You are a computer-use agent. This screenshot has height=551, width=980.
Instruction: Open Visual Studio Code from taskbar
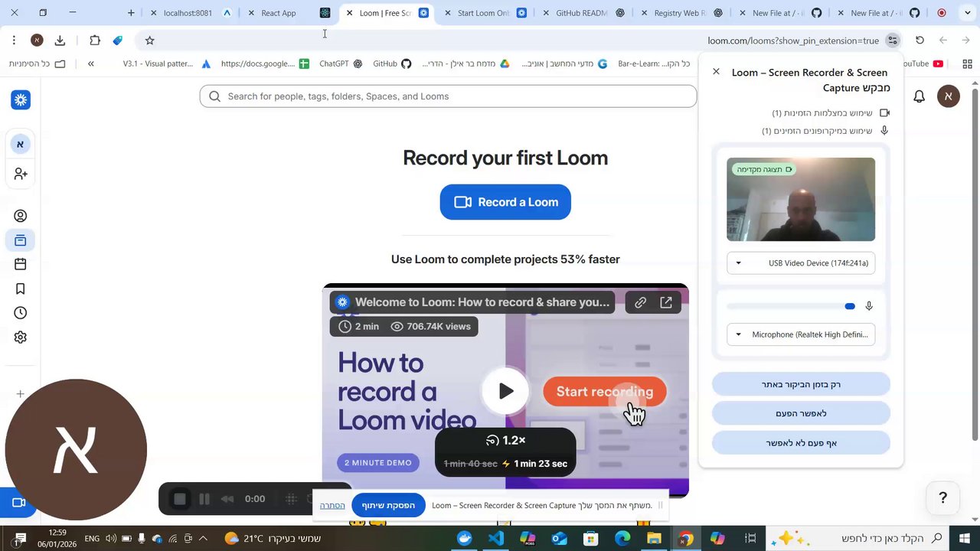coord(496,539)
